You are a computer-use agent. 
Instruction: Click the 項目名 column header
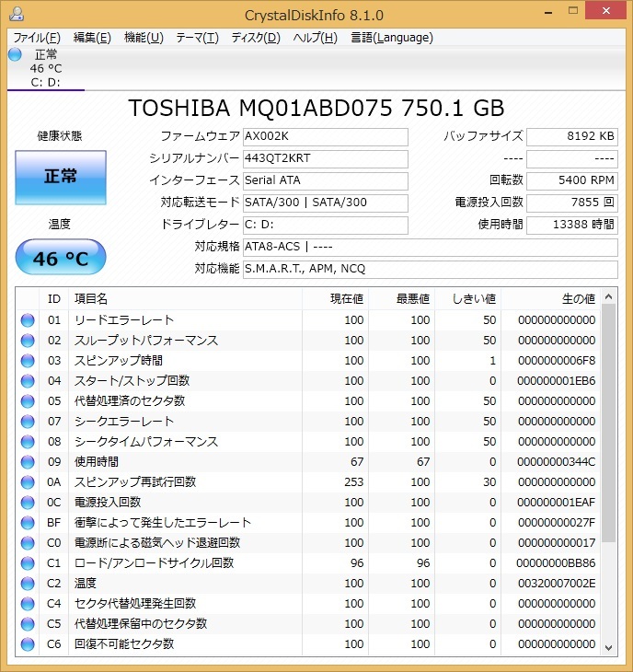tap(186, 298)
